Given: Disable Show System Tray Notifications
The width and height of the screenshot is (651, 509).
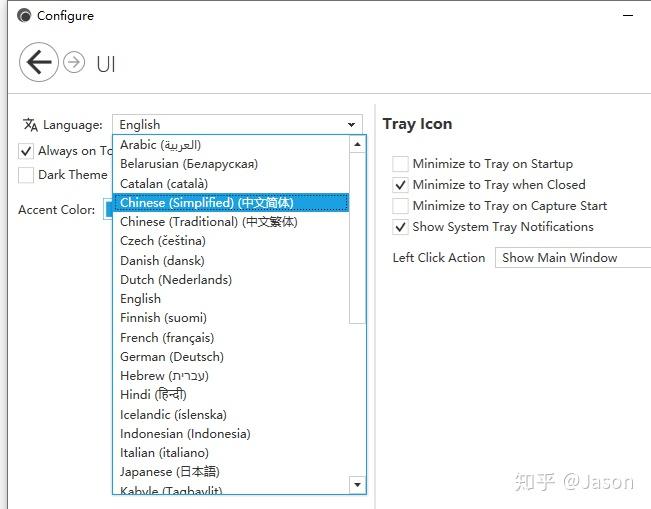Looking at the screenshot, I should 400,227.
